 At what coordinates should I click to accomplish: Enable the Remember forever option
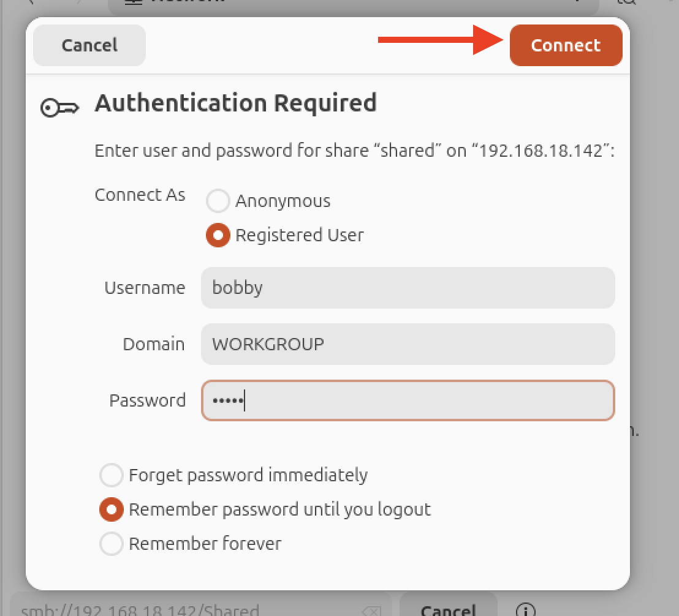click(112, 544)
